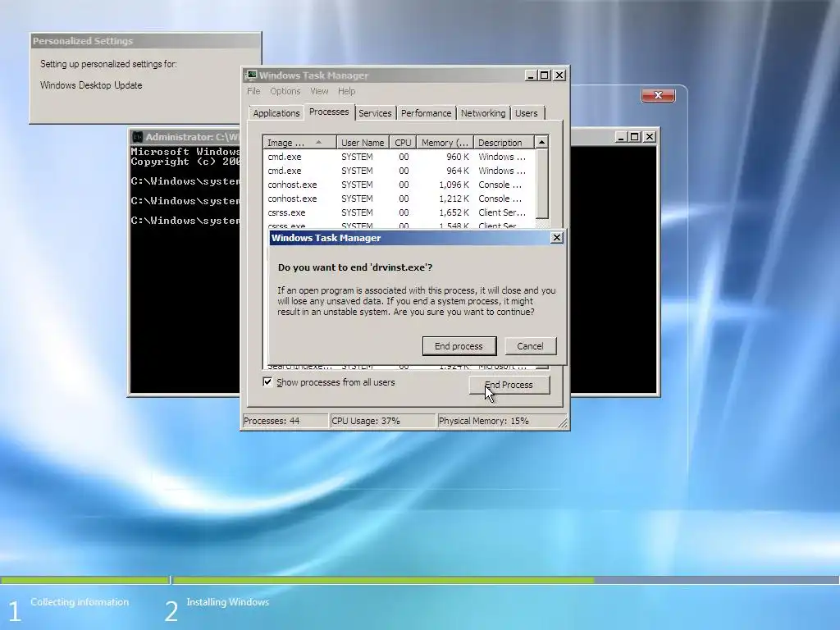
Task: Click the Processes: 44 status bar entry
Action: click(x=285, y=421)
